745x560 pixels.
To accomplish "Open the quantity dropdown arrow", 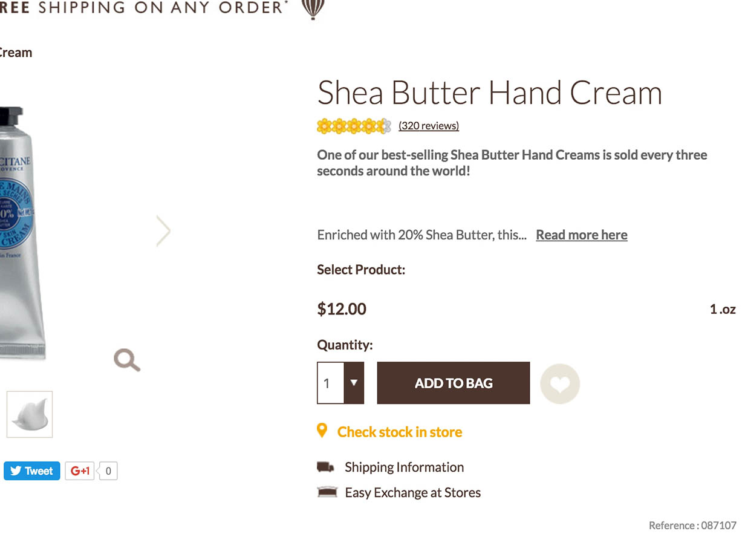I will pos(354,383).
